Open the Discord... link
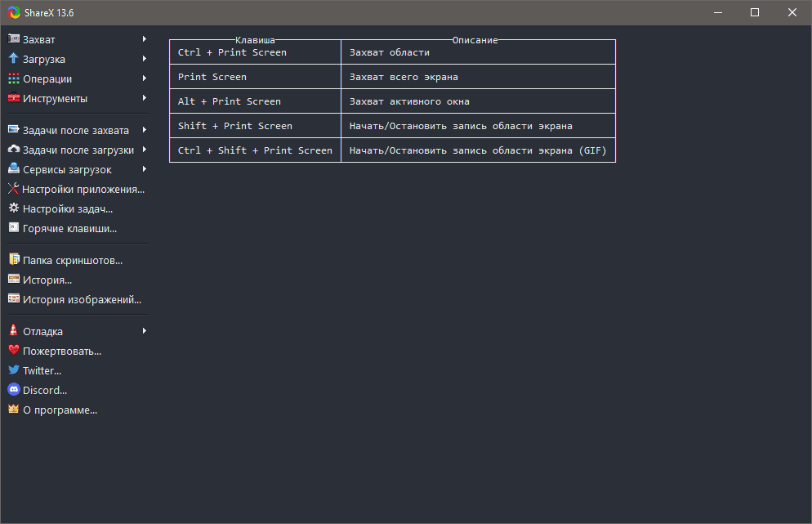812x524 pixels. click(x=78, y=390)
